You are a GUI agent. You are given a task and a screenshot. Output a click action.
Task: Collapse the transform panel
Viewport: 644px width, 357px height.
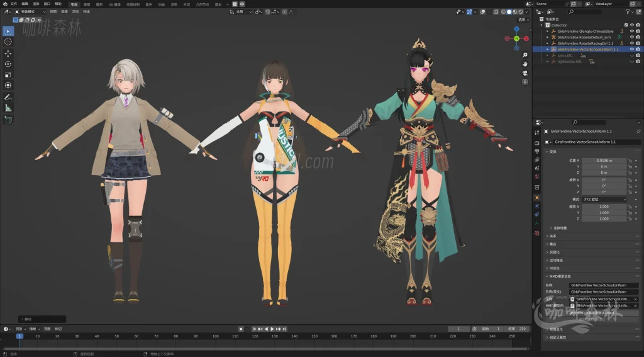tap(552, 152)
